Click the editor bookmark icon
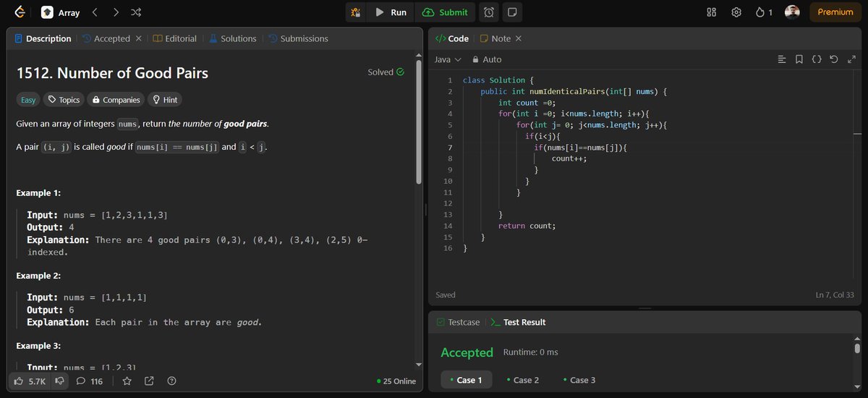This screenshot has height=398, width=868. pos(799,59)
